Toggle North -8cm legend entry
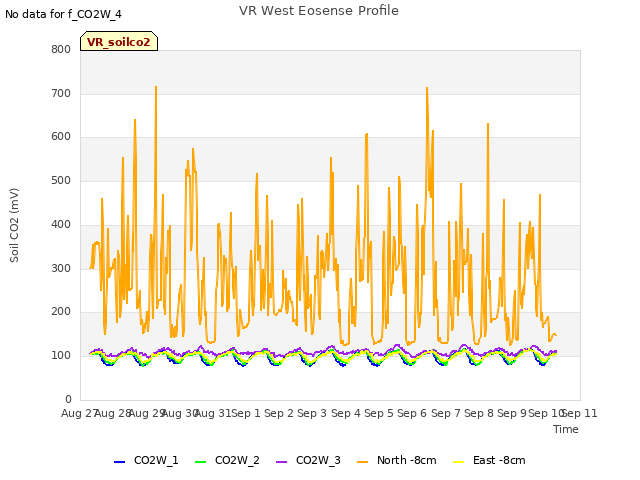640x480 pixels. [x=397, y=460]
